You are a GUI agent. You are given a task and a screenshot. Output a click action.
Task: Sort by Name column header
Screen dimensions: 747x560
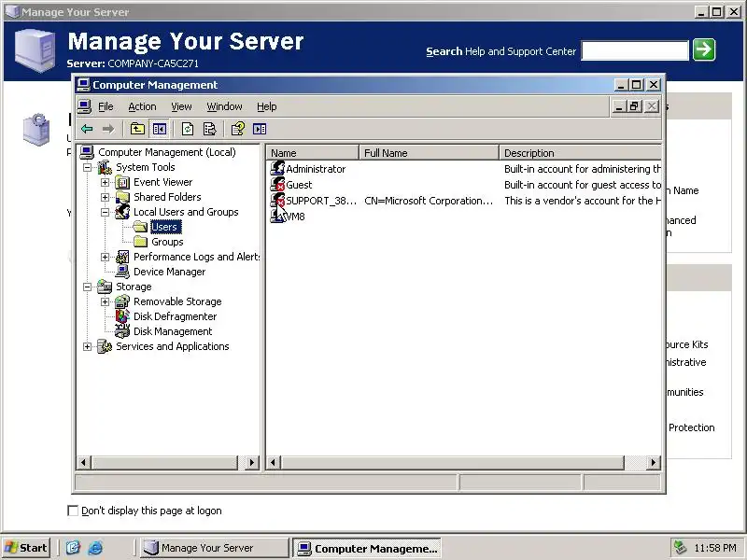312,153
